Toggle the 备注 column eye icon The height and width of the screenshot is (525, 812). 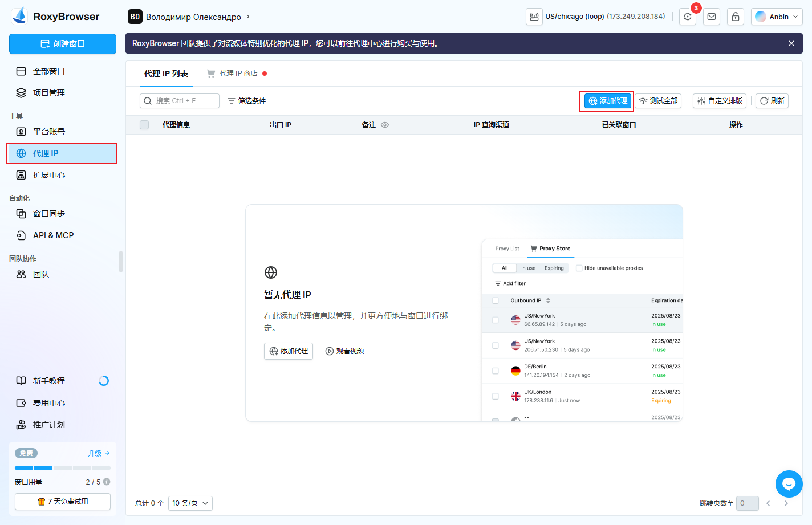point(385,125)
